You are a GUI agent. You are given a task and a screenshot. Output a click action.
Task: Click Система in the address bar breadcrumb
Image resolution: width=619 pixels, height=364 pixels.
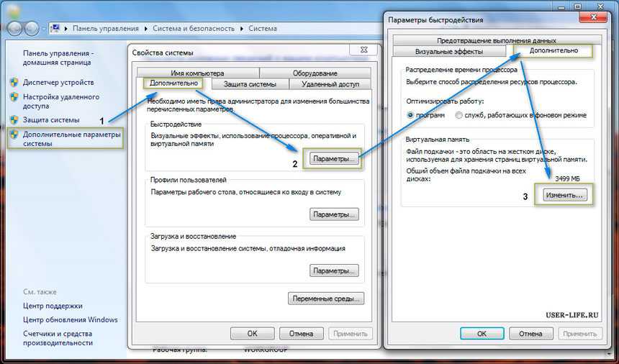point(263,29)
